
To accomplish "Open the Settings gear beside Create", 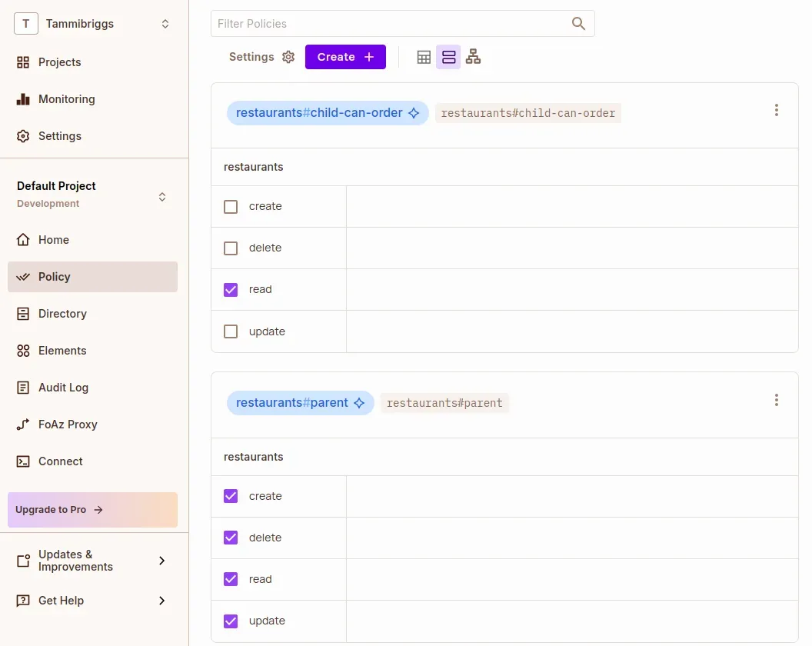I will coord(288,57).
